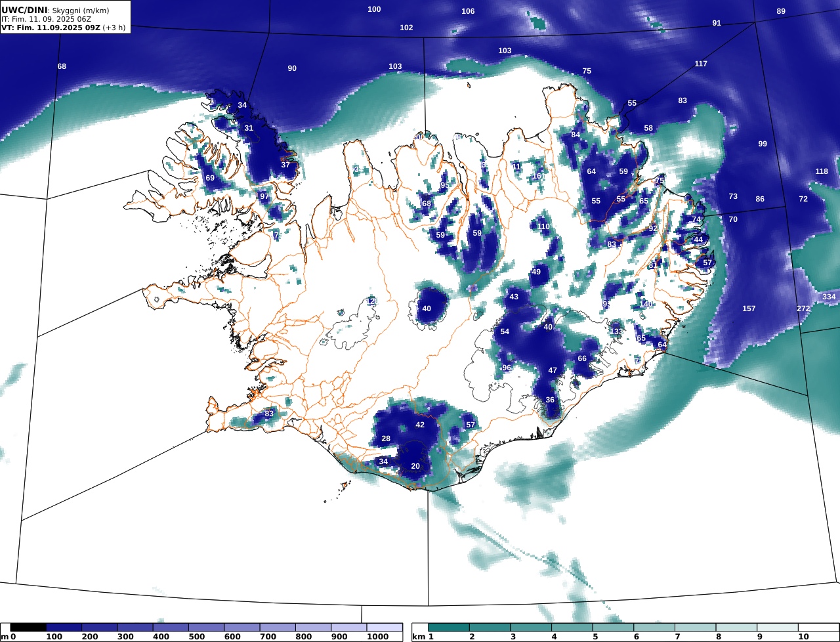
Task: Click the value 42 in south Iceland
Action: (x=420, y=425)
